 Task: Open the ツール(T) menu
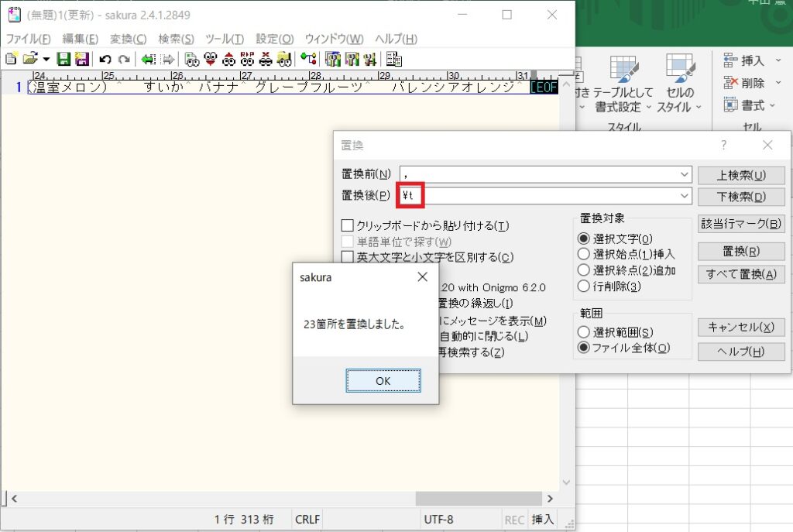[x=225, y=39]
